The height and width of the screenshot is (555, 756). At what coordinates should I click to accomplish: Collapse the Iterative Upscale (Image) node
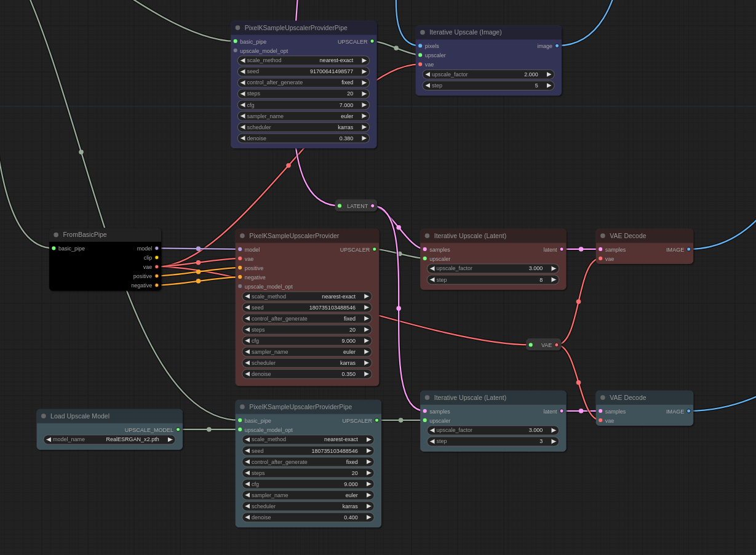click(423, 32)
